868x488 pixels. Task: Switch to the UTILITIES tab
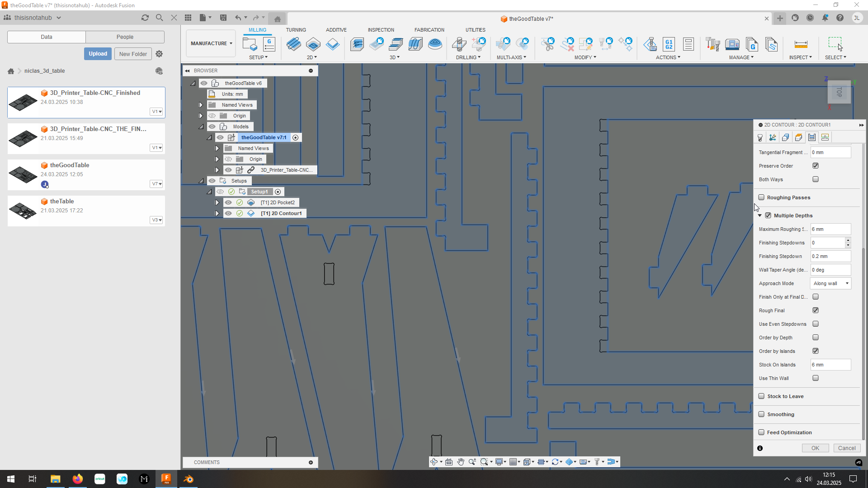coord(476,30)
